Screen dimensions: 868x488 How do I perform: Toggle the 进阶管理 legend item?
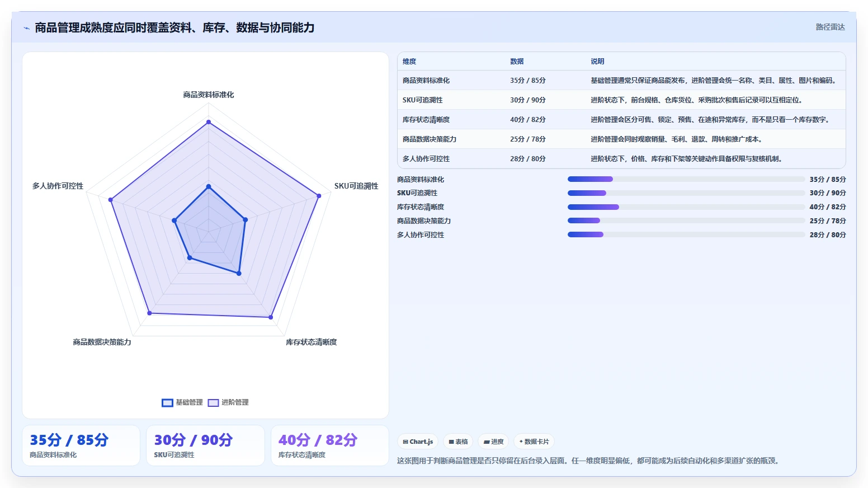click(x=228, y=402)
